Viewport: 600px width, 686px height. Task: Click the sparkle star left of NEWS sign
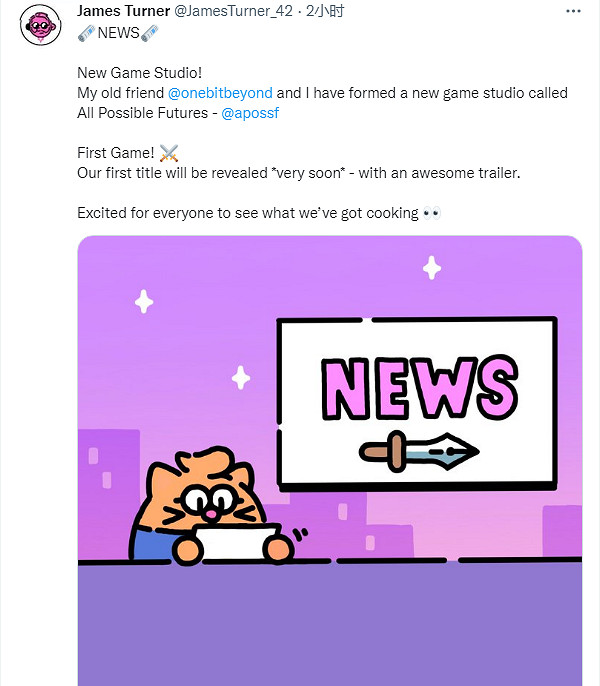click(240, 377)
